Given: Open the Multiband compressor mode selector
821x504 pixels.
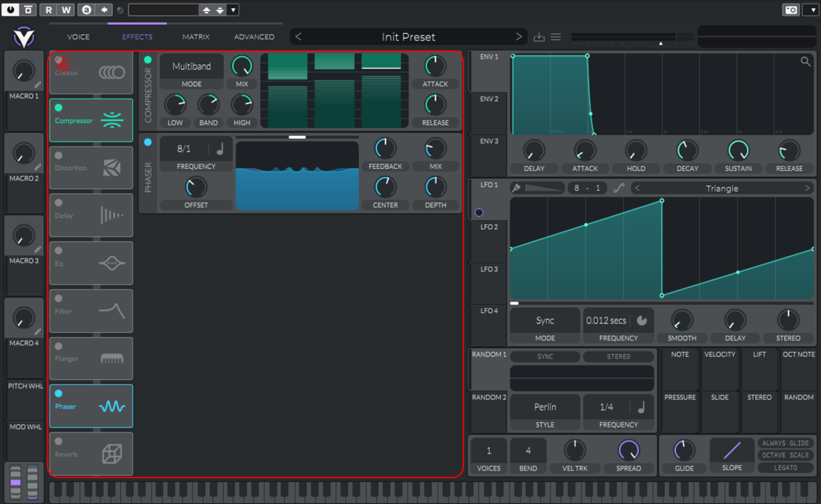Looking at the screenshot, I should pyautogui.click(x=192, y=66).
